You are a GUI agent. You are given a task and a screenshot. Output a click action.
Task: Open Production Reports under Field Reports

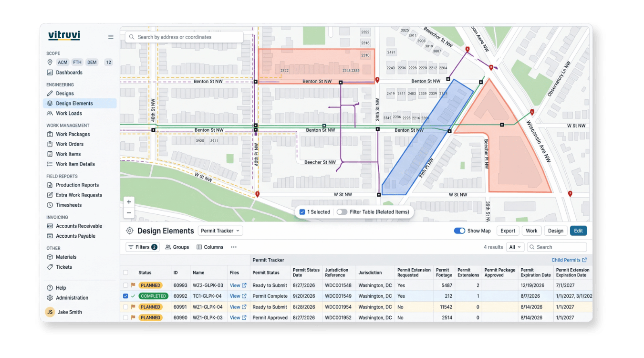coord(77,185)
